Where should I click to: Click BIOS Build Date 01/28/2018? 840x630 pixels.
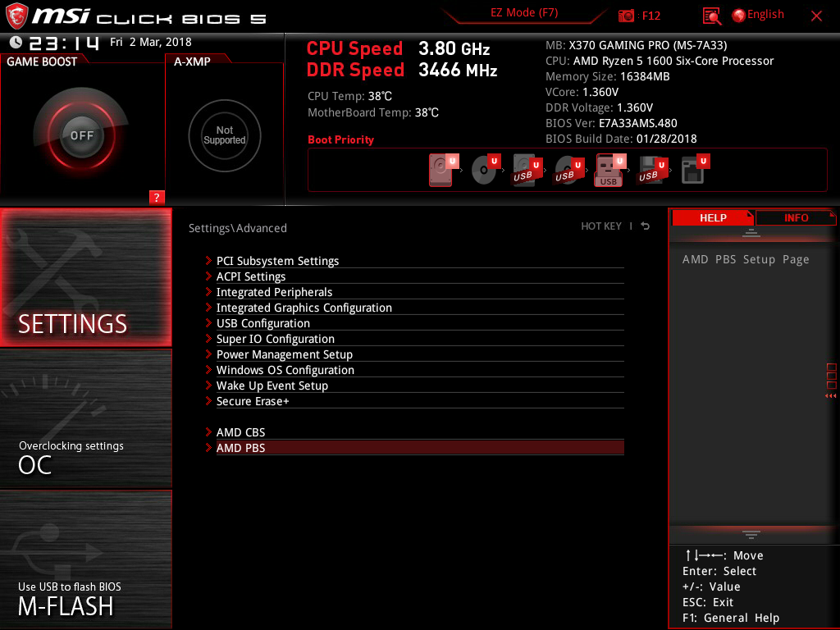tap(621, 138)
